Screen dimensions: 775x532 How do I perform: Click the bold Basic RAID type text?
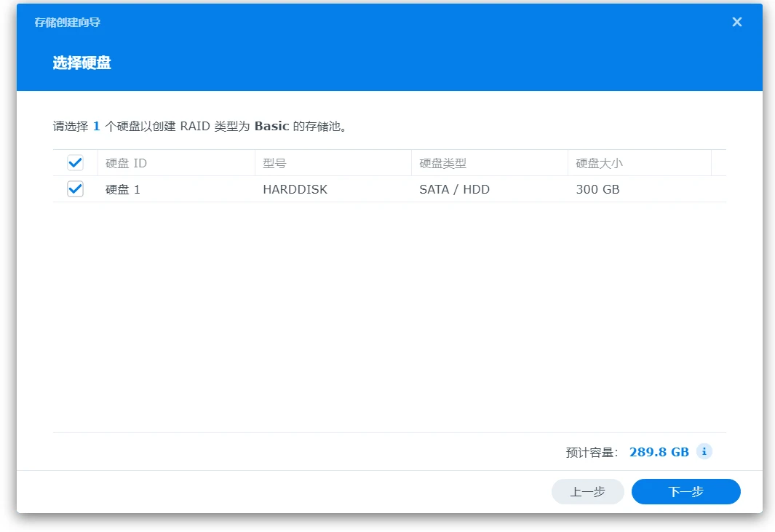point(271,126)
